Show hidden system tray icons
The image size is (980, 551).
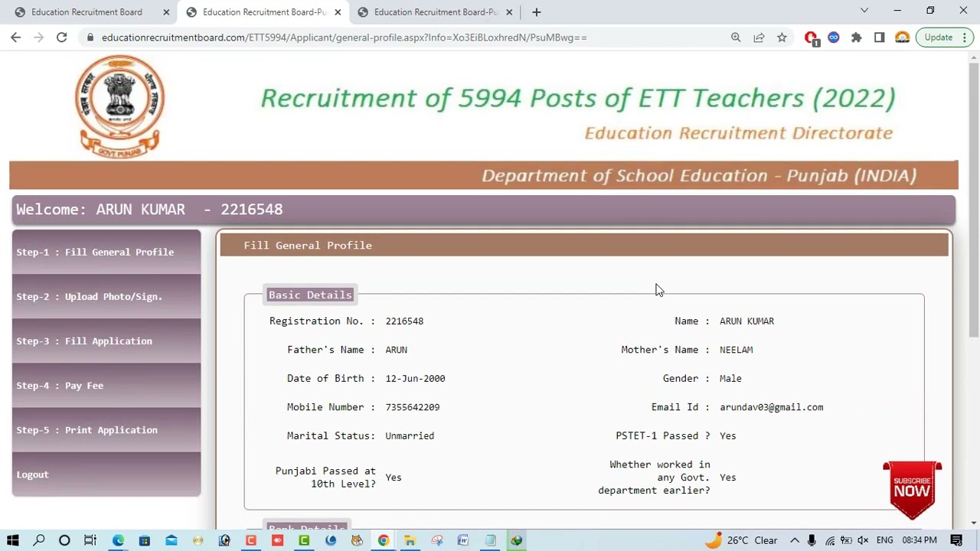point(795,540)
